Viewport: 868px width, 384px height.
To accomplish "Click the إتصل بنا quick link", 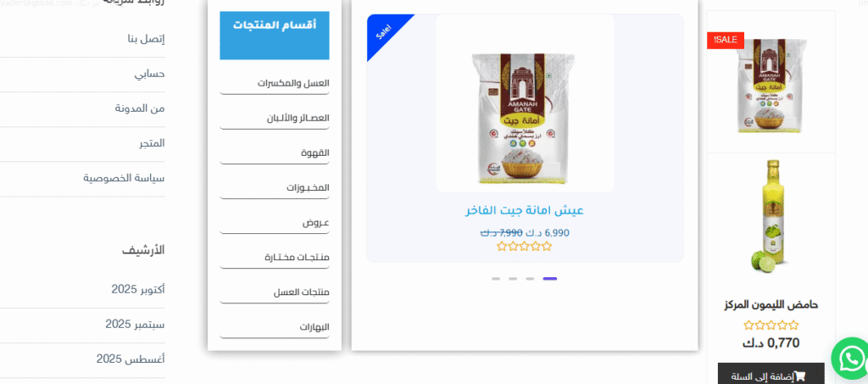I will (x=146, y=39).
